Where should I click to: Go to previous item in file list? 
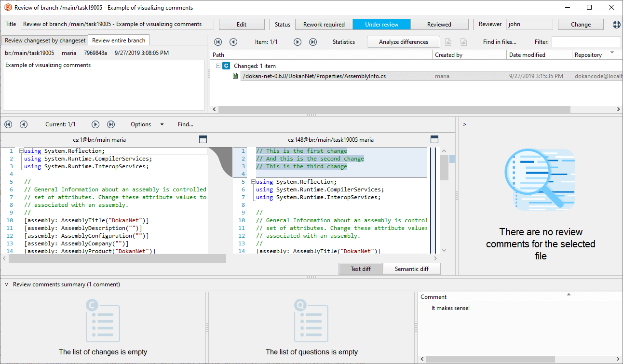click(233, 42)
